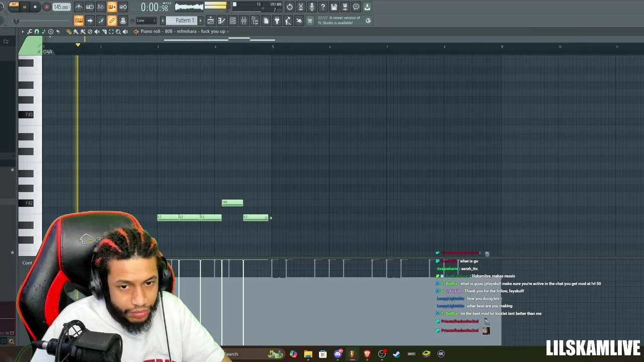
Task: Click the globe icon in news panel
Action: [368, 21]
